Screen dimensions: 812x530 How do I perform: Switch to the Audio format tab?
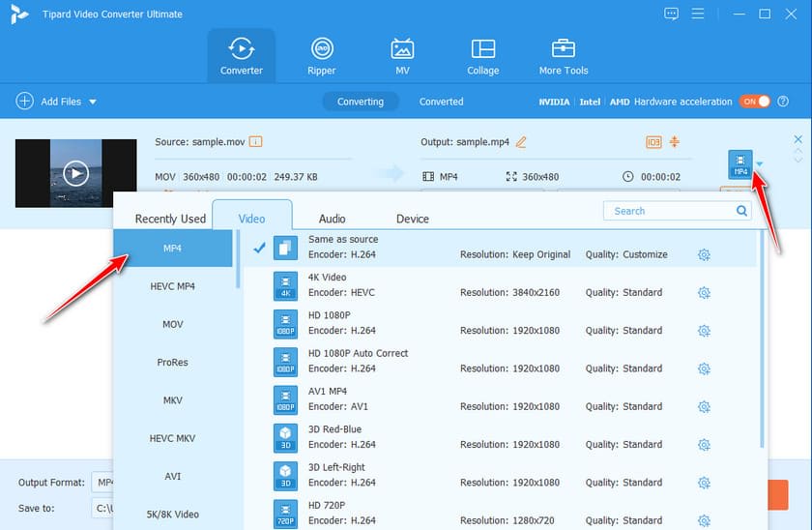[x=332, y=219]
